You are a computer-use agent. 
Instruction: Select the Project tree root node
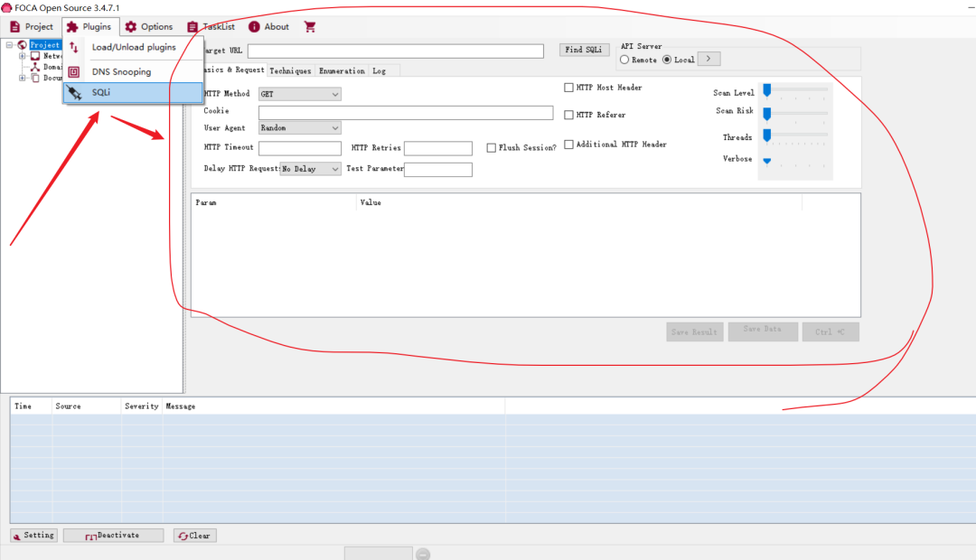[45, 45]
